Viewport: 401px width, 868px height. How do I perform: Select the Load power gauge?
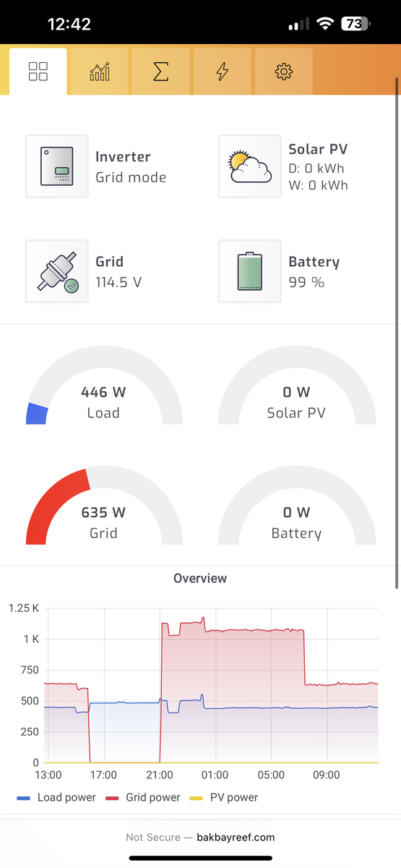click(104, 388)
